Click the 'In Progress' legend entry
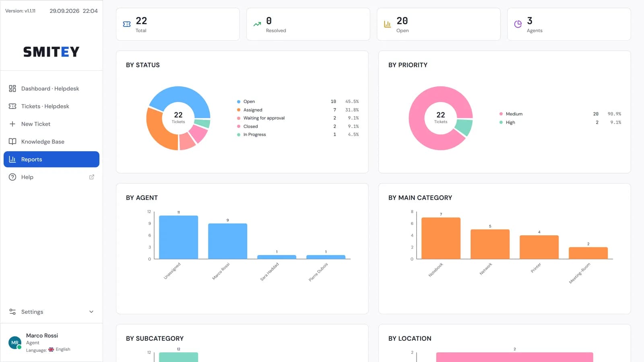644x362 pixels. point(254,134)
